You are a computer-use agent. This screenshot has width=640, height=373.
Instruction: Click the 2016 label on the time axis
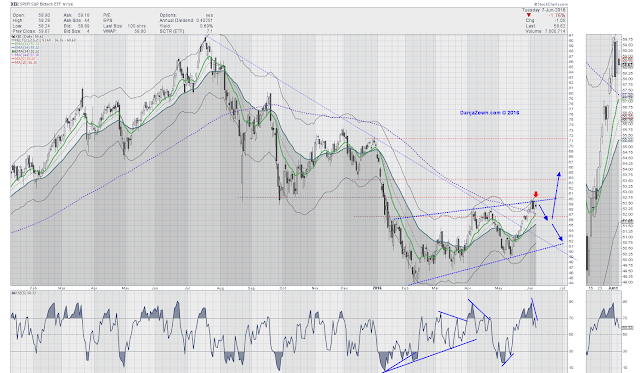[377, 288]
